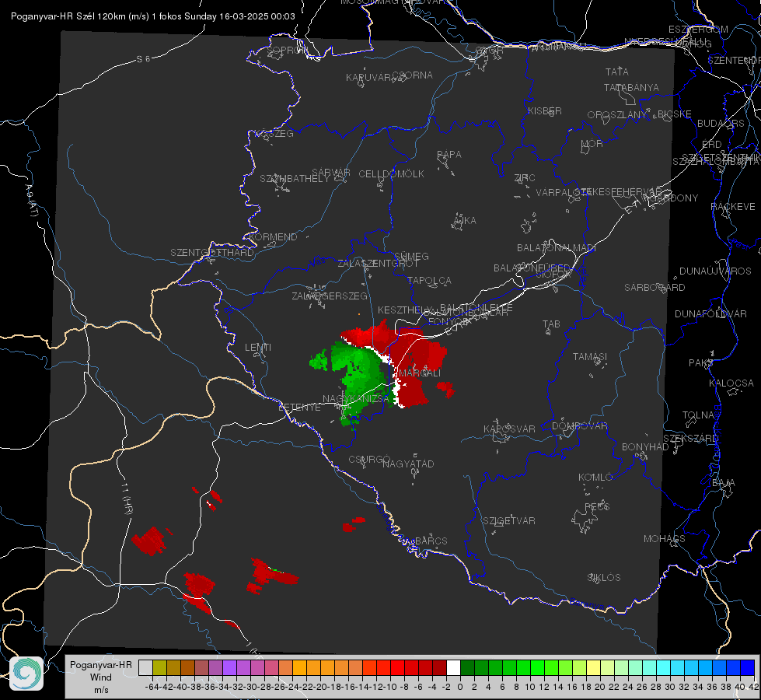This screenshot has width=761, height=700.
Task: Click the SZIGETVÁR city label
Action: 508,520
